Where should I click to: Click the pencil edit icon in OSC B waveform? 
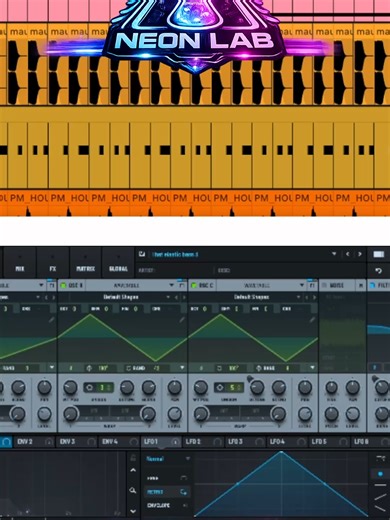click(182, 320)
